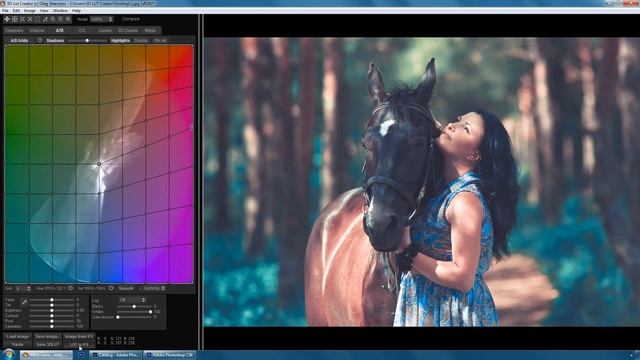Click the horse and woman preview image

tap(422, 182)
